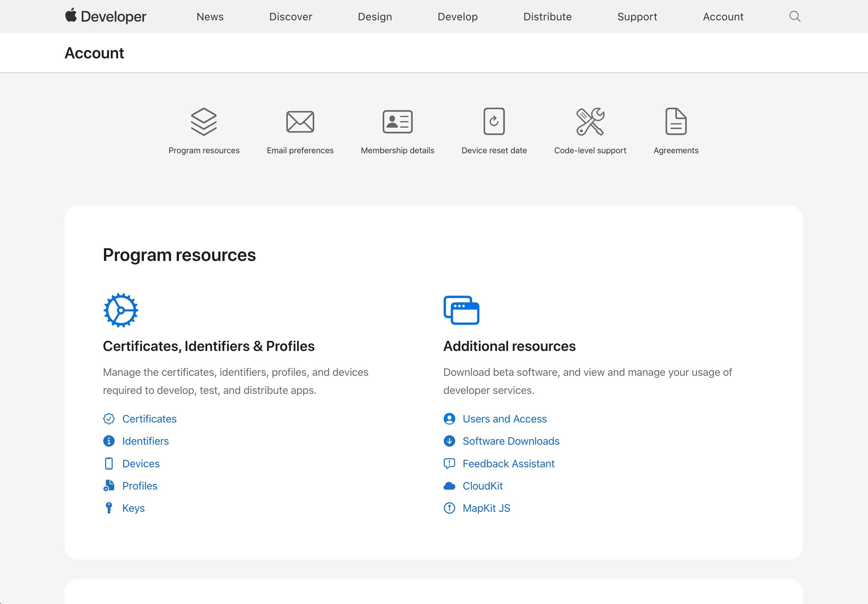Open the Design menu
Screen dimensions: 868x604
375,17
